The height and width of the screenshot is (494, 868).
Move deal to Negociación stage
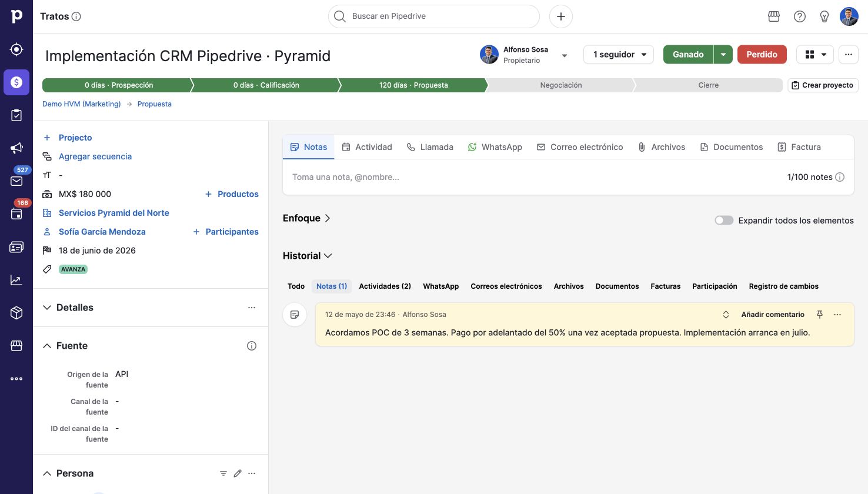[561, 85]
